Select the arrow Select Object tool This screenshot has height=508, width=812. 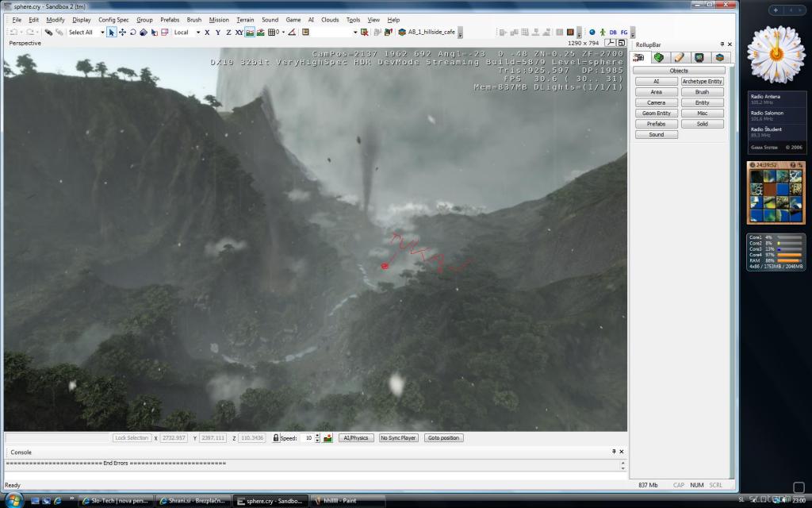coord(111,32)
